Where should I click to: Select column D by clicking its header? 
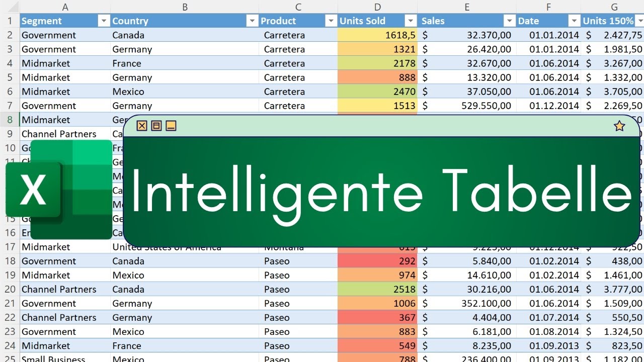[377, 7]
